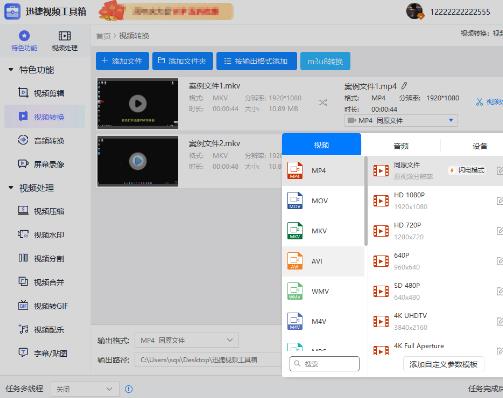The image size is (503, 398).
Task: Play the 案例文件2.mkv thumbnail preview
Action: 138,161
